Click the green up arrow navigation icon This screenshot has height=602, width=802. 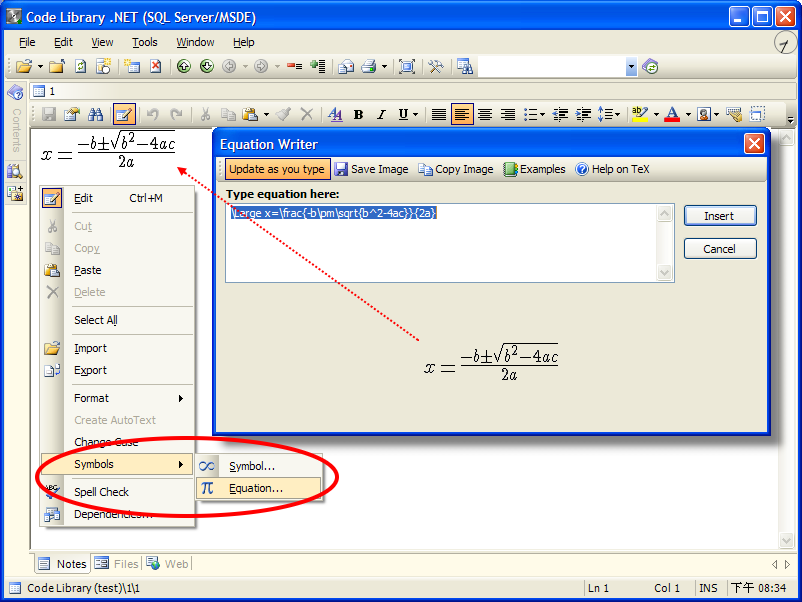[184, 66]
